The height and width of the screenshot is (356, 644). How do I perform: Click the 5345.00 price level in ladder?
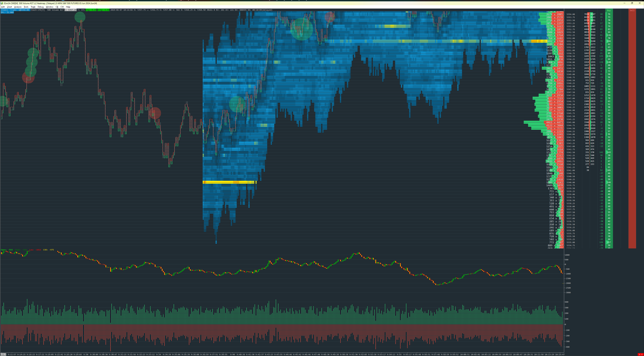click(x=571, y=122)
